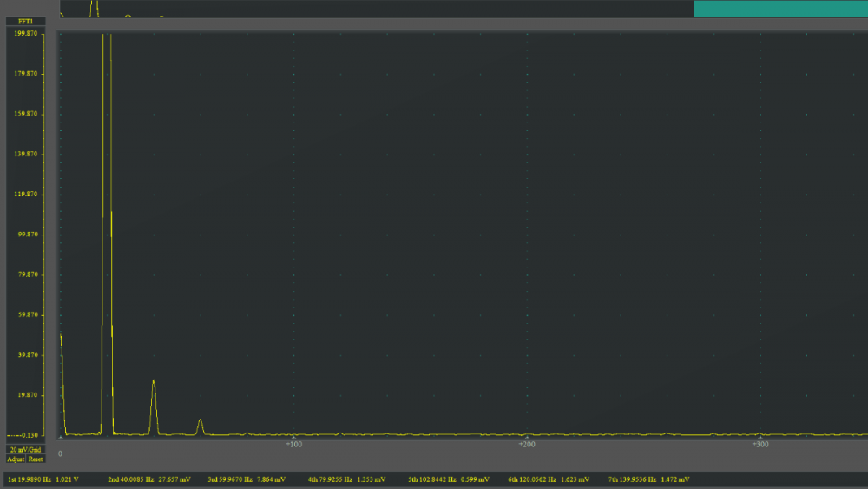Click the 1st harmonic 19.9890 Hz readout
Image resolution: width=868 pixels, height=489 pixels.
pos(43,479)
